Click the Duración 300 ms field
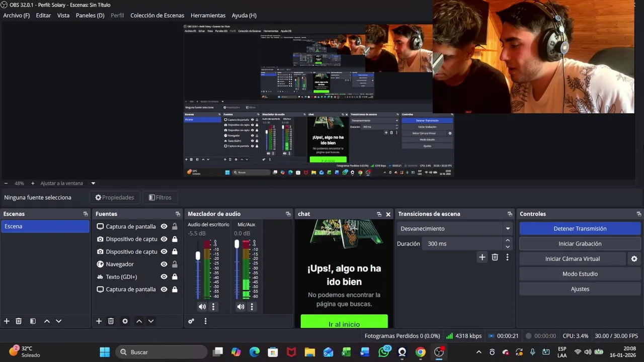644x362 pixels. [463, 244]
